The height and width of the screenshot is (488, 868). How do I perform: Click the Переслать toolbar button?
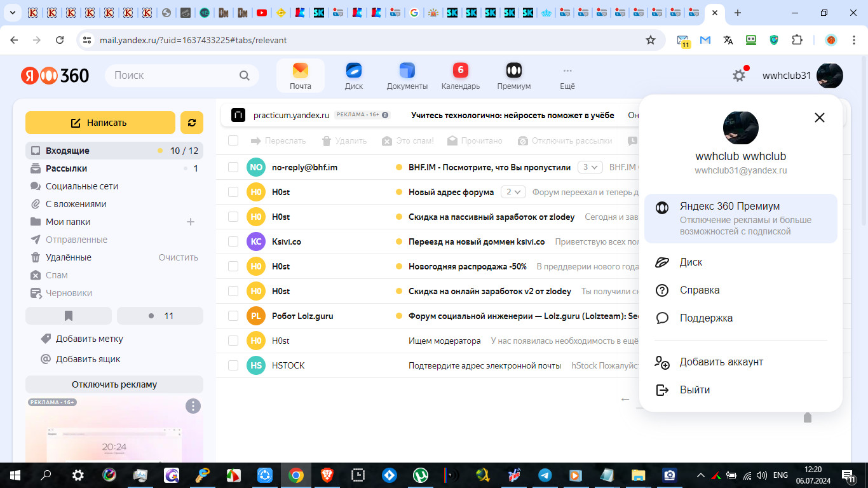pos(278,140)
